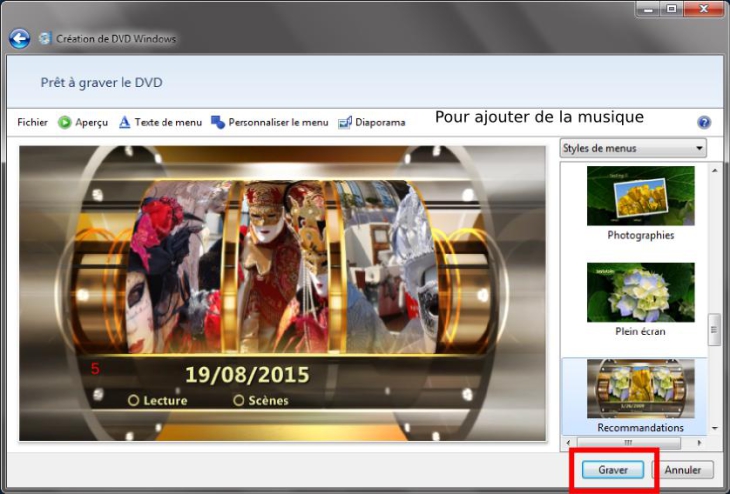The width and height of the screenshot is (730, 494).
Task: Expand the Styles de menus dropdown
Action: [633, 148]
